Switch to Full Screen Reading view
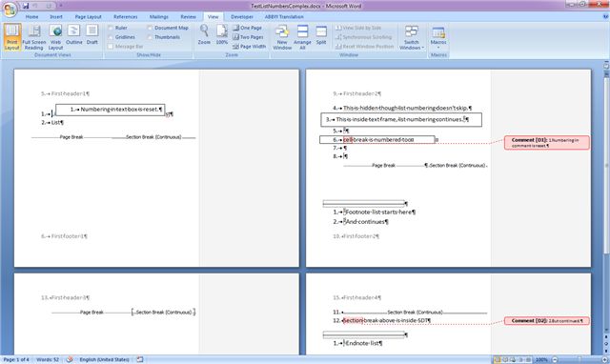Image resolution: width=610 pixels, height=364 pixels. 34,37
